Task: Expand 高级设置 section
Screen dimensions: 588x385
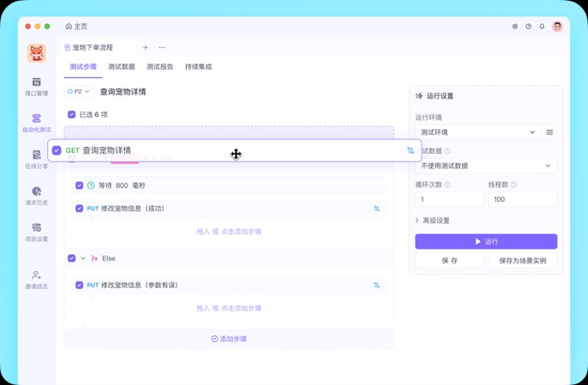Action: (x=432, y=220)
